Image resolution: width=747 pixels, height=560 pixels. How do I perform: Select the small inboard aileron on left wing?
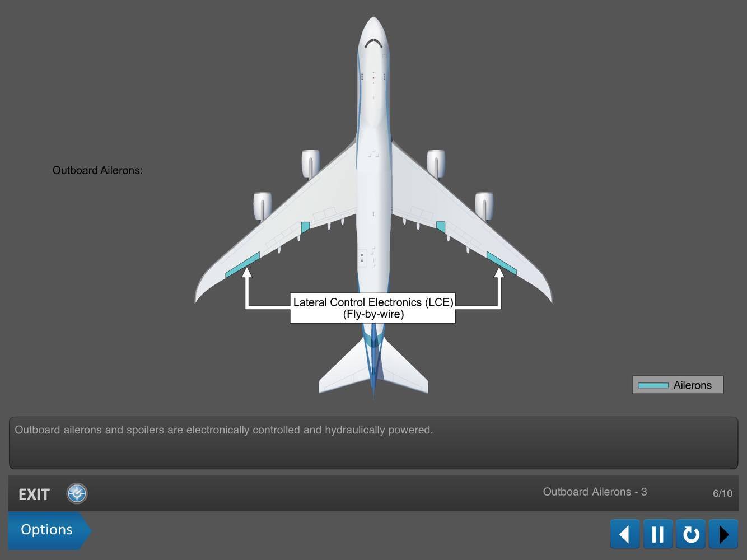[305, 227]
